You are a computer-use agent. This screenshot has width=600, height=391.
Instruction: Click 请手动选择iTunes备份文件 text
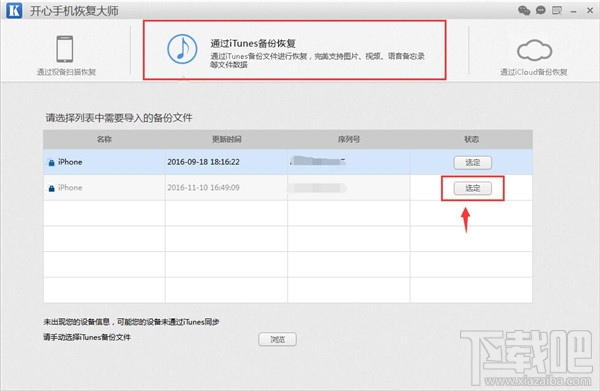point(87,337)
